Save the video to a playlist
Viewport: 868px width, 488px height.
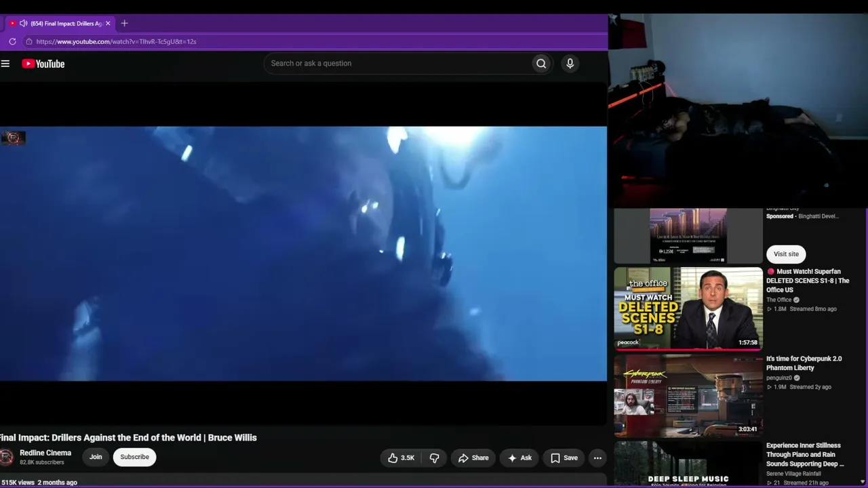click(x=564, y=458)
